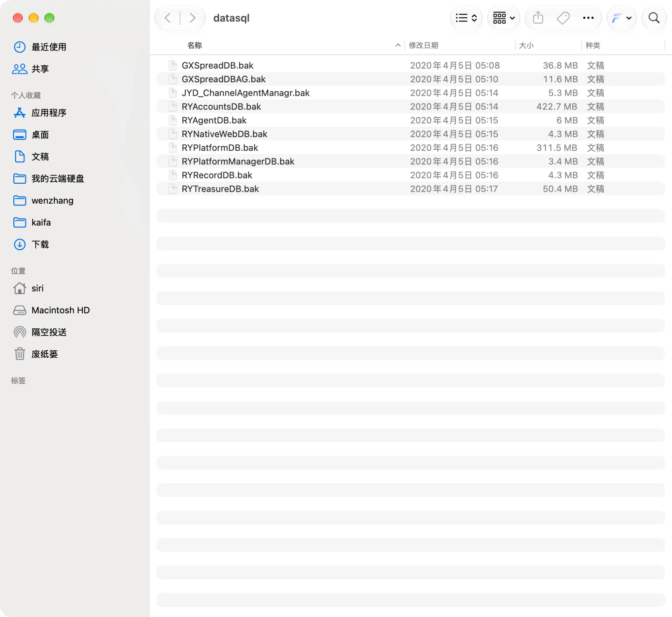The image size is (672, 617).
Task: Open the colorful app toolbar dropdown
Action: [x=622, y=18]
